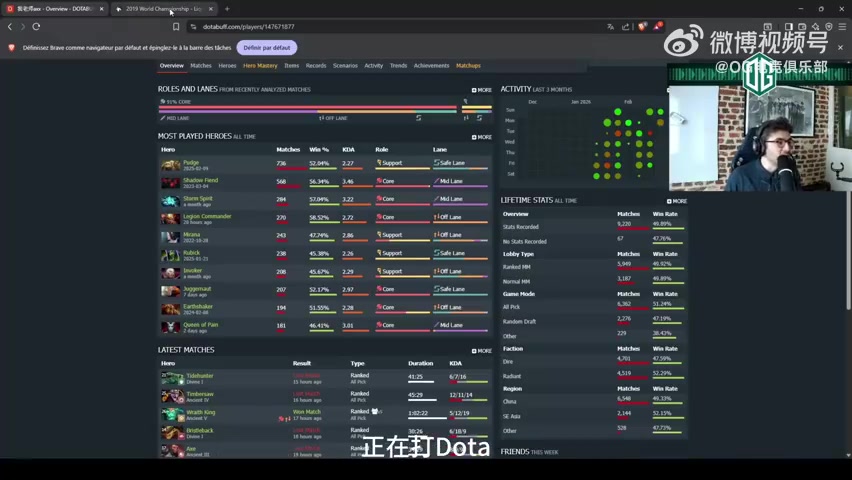
Task: Click Storm Spirit hero portrait
Action: 170,201
